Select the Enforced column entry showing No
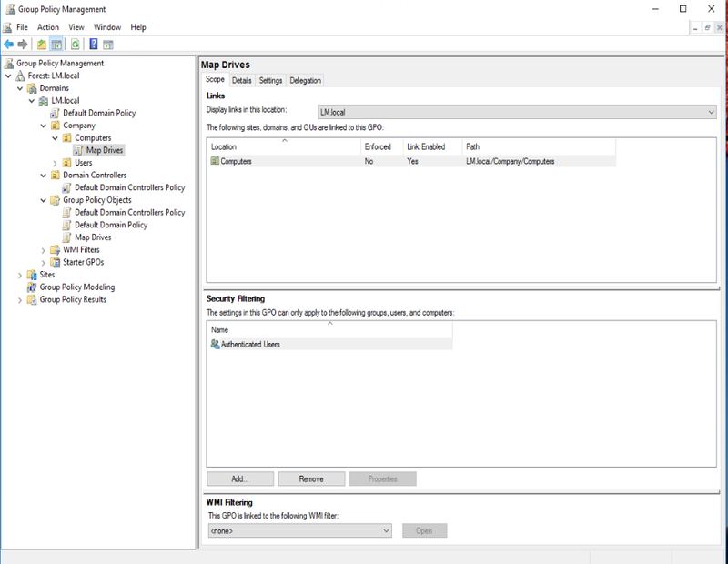 coord(368,161)
